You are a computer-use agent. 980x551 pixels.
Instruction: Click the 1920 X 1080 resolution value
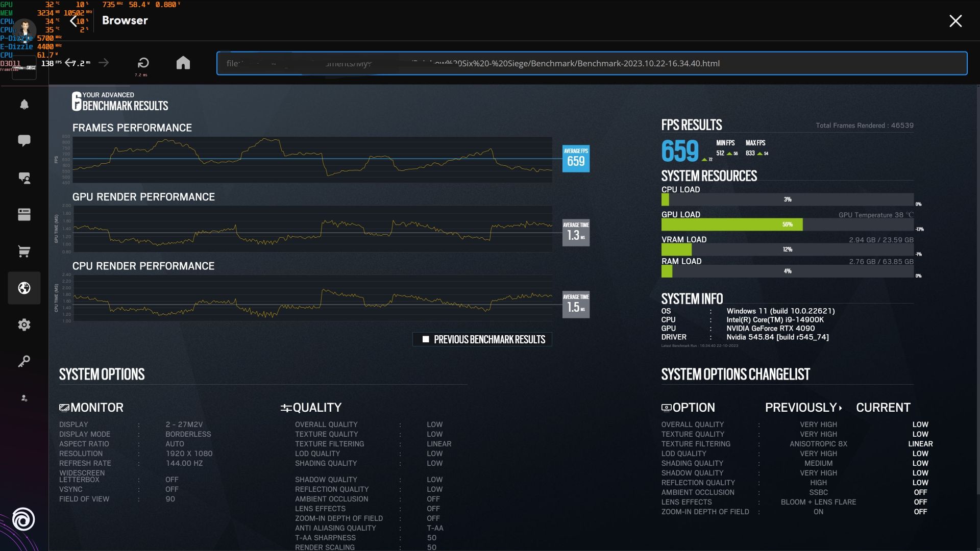(189, 454)
